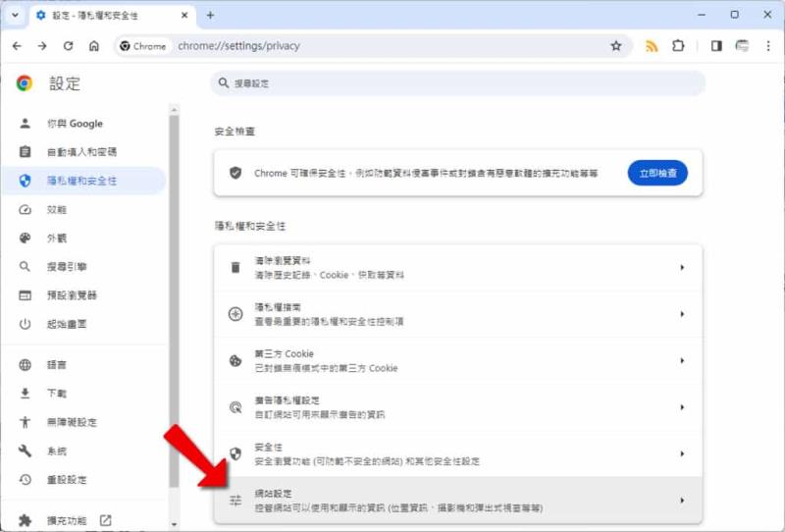Image resolution: width=785 pixels, height=532 pixels.
Task: Click the globe icon for 語言
Action: [x=26, y=365]
